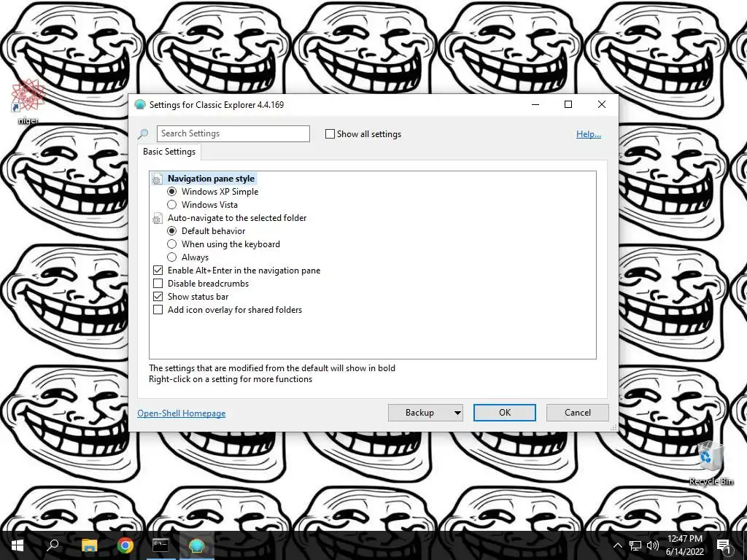Click the Navigation pane style heading

211,179
